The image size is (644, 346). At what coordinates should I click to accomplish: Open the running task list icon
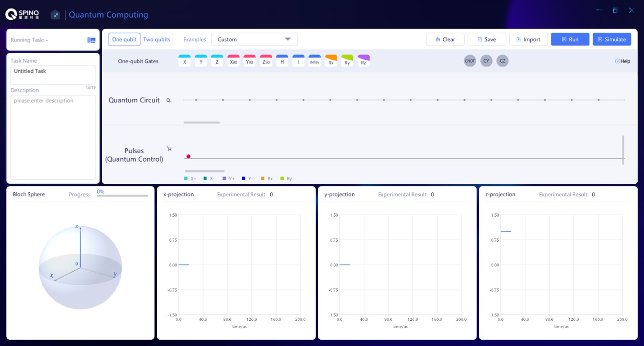coord(91,40)
